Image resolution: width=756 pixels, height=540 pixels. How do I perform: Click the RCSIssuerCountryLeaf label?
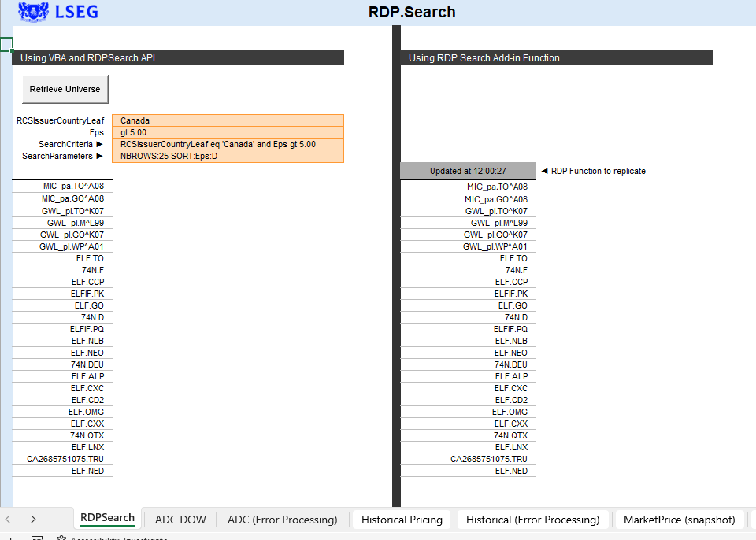[x=61, y=120]
